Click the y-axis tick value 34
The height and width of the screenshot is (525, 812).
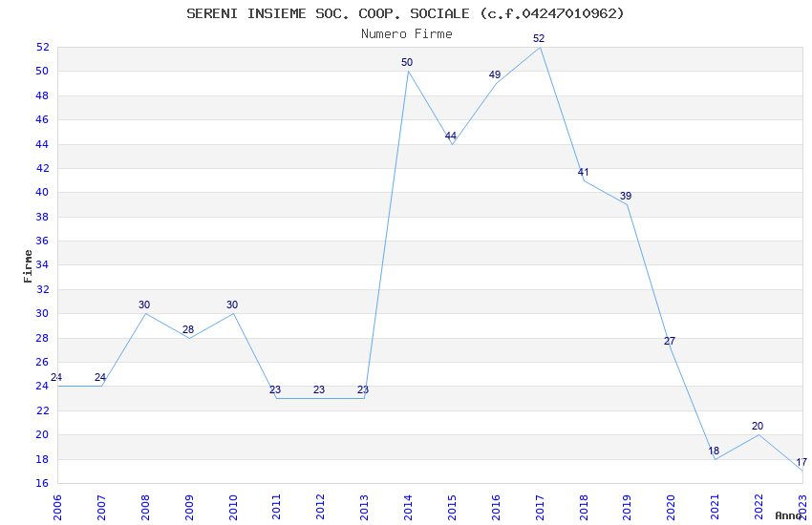coord(42,264)
